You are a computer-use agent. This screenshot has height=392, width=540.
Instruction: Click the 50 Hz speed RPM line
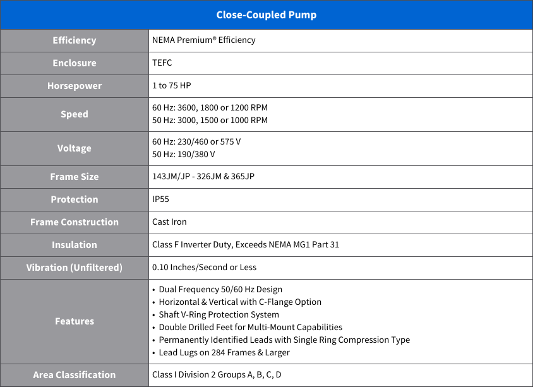pos(210,121)
